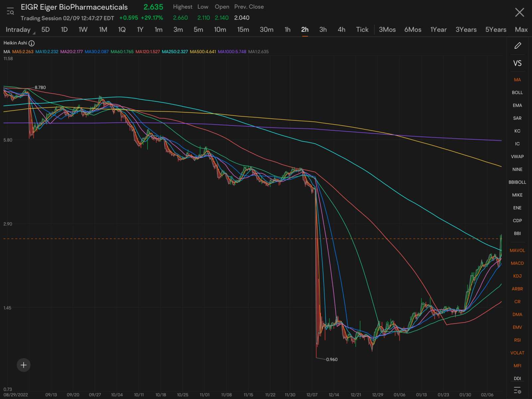The height and width of the screenshot is (399, 532).
Task: Toggle the EMA indicator
Action: [x=517, y=105]
